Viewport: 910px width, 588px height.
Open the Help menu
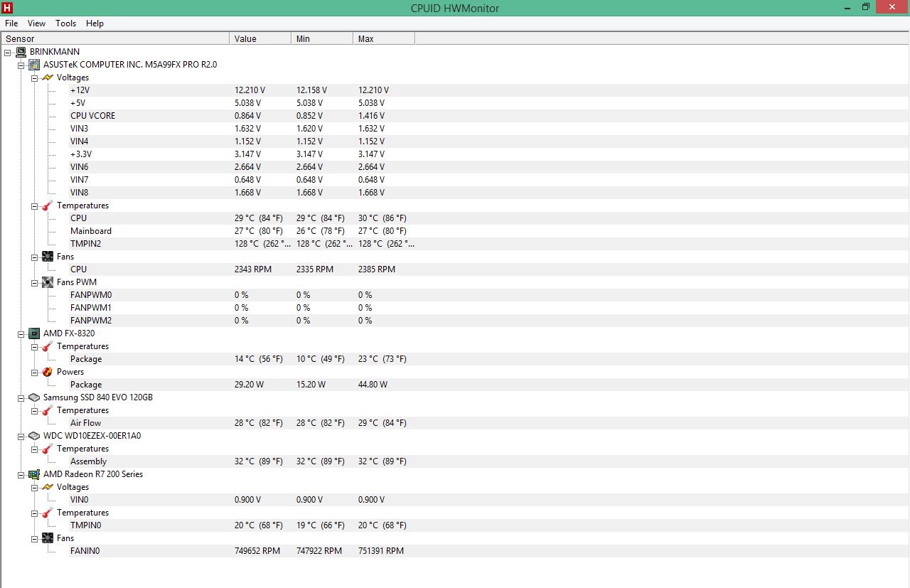point(95,23)
